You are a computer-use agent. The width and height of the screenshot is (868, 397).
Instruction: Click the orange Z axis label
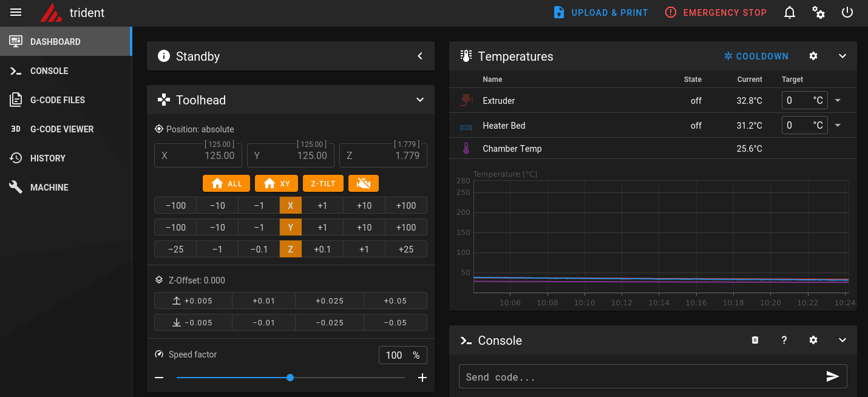(291, 249)
